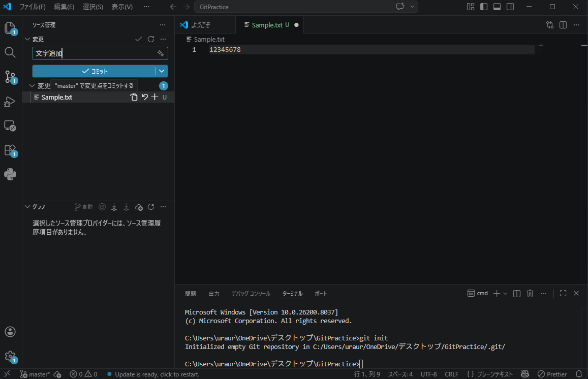The image size is (588, 379).
Task: Generate commit message with sparkle icon
Action: click(x=161, y=53)
